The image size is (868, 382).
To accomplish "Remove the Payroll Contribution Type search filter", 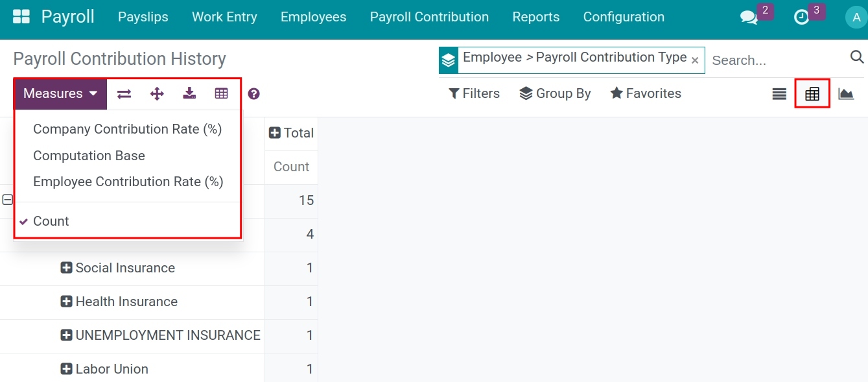I will pos(695,60).
